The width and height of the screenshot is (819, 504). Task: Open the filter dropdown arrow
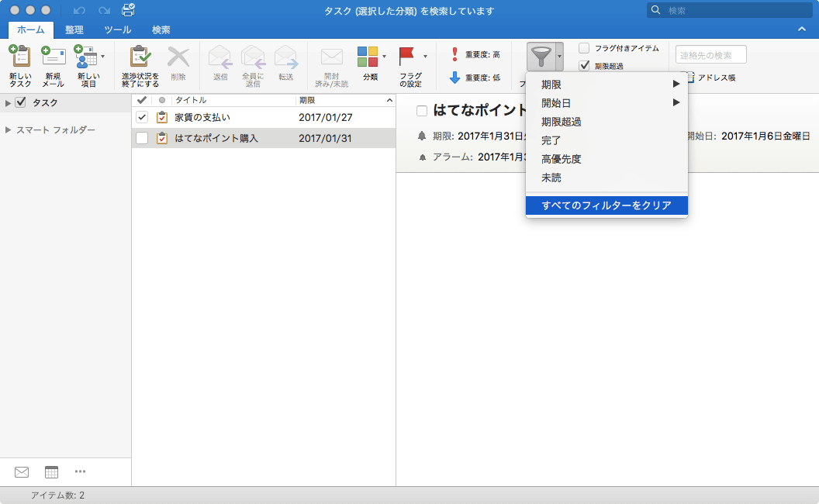click(559, 57)
